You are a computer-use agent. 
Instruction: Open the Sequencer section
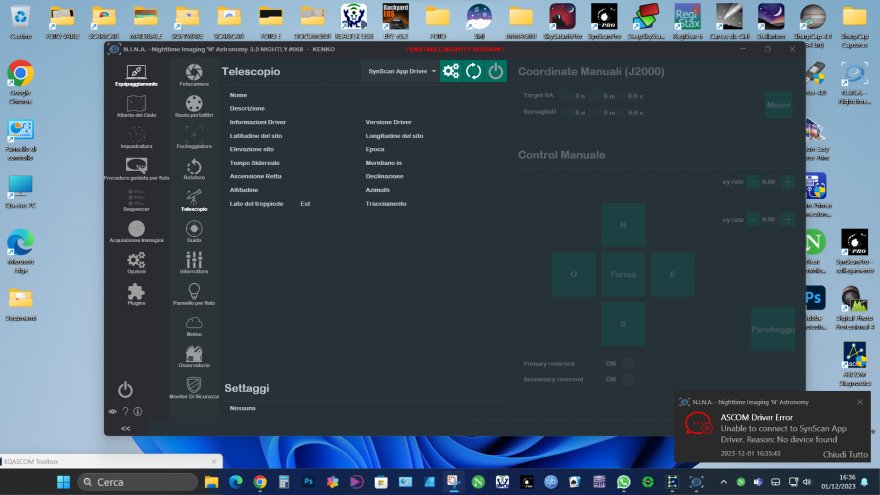coord(136,200)
